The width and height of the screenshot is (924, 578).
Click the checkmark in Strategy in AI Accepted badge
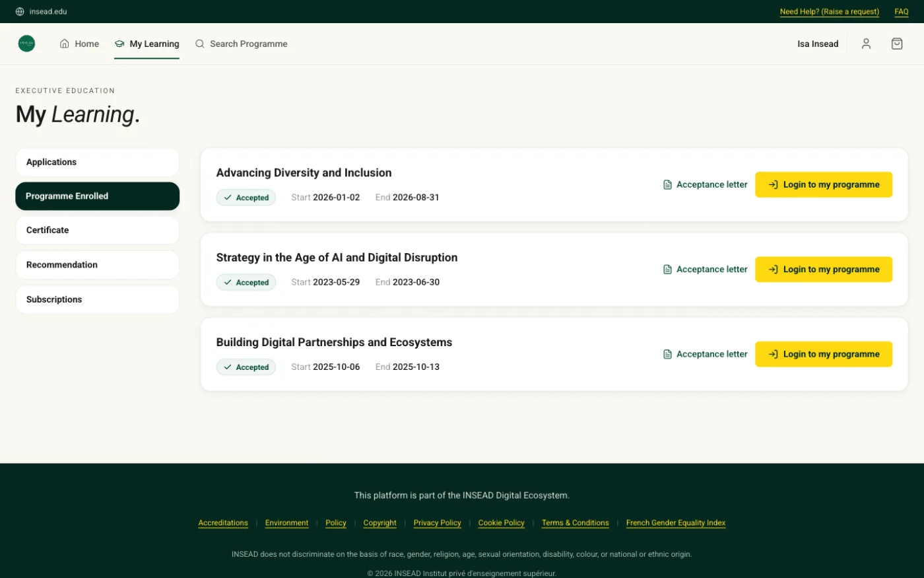click(x=228, y=282)
